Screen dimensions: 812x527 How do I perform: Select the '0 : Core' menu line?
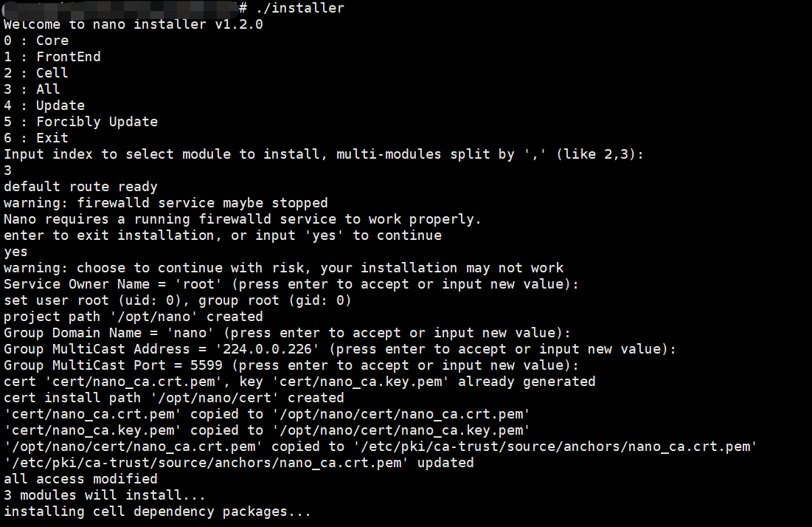[x=36, y=41]
